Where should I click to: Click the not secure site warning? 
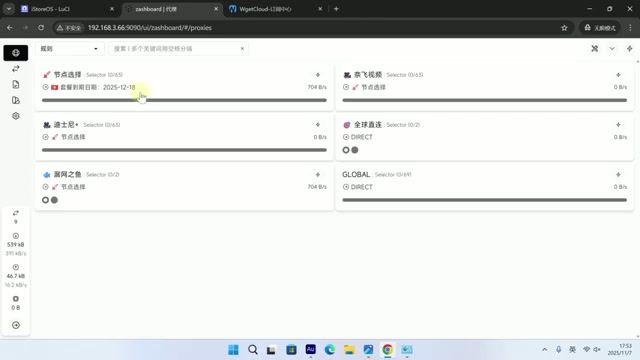coord(69,28)
